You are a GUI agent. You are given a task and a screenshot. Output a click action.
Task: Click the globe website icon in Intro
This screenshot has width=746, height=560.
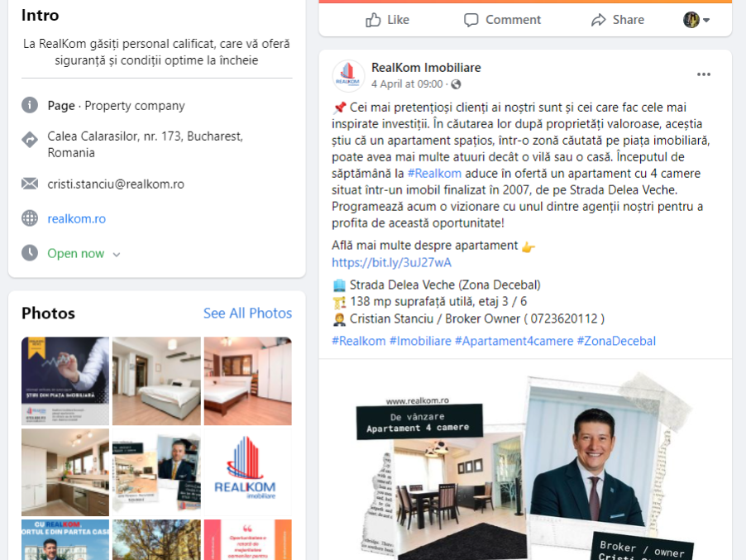(30, 218)
